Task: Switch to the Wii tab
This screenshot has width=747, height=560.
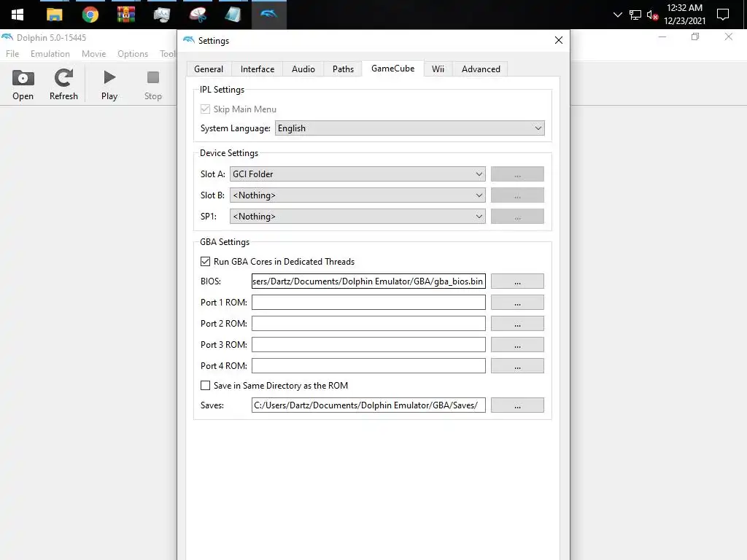Action: click(438, 69)
